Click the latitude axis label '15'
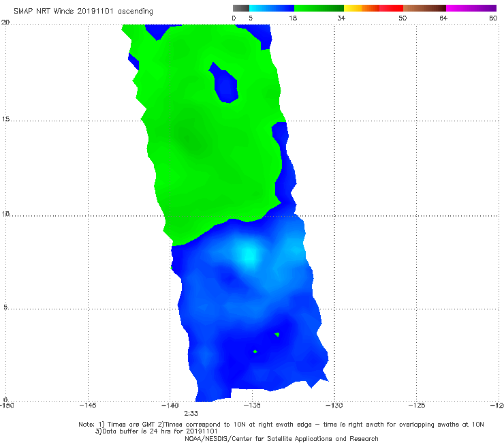Viewport: 504px width, 443px height. (x=5, y=119)
